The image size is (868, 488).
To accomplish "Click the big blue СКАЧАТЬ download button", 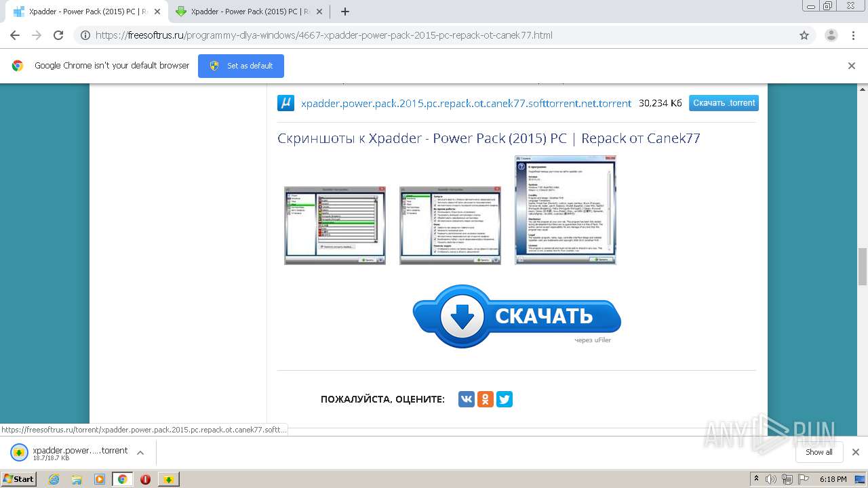I will click(x=517, y=316).
